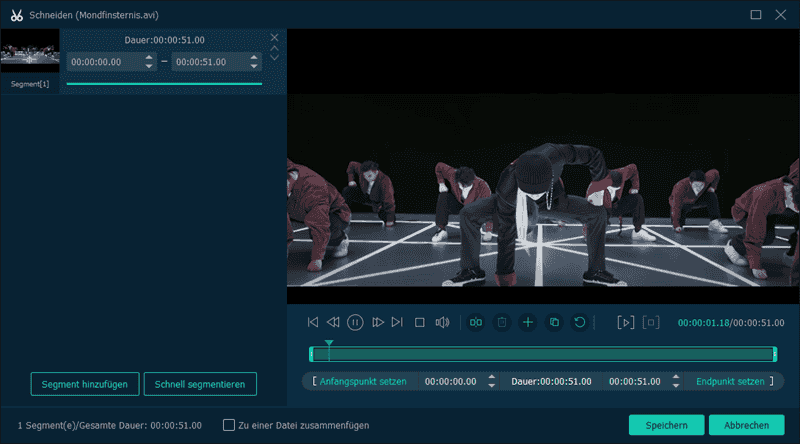
Task: Play the segment bracket icon
Action: click(x=626, y=322)
